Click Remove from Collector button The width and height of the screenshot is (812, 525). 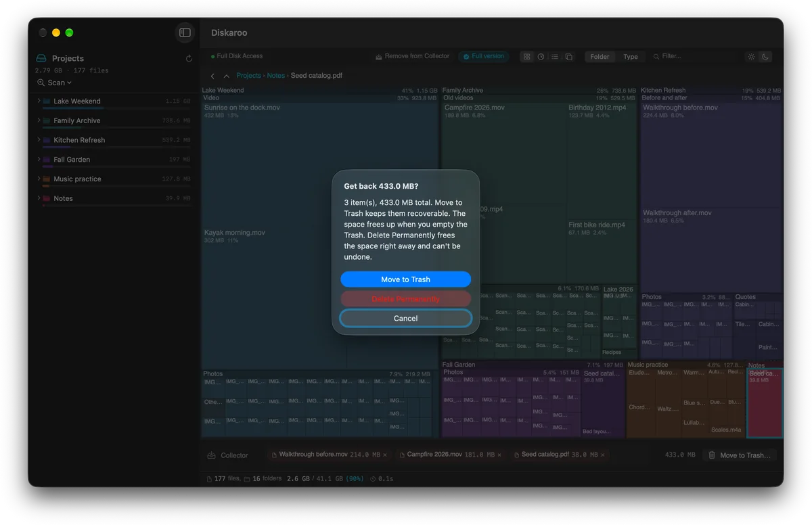point(412,56)
